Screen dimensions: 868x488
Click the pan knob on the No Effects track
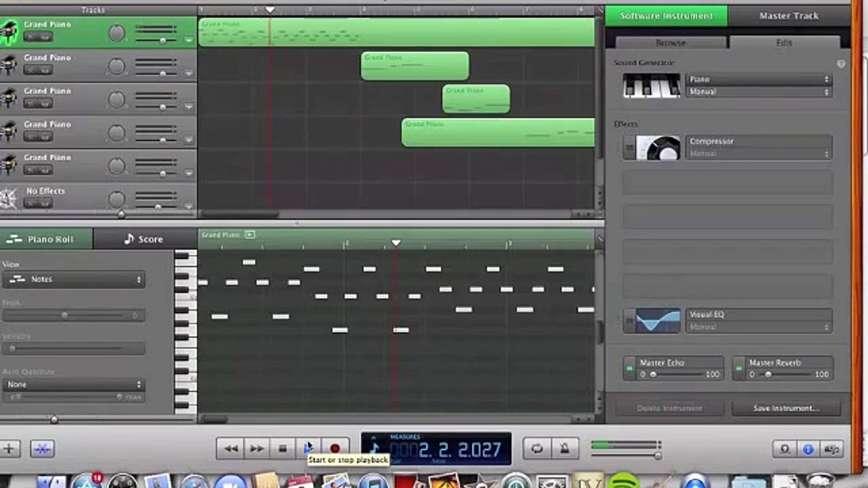click(x=117, y=199)
